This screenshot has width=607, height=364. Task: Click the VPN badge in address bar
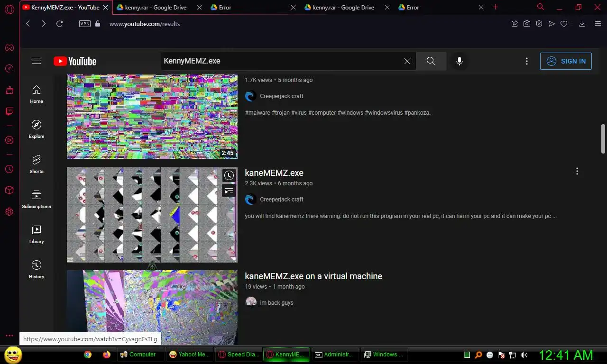(85, 24)
